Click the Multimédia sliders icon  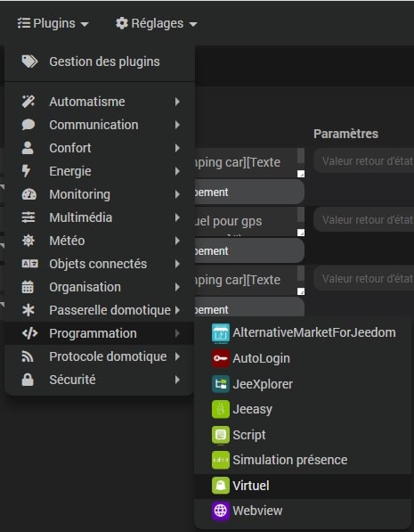[28, 217]
